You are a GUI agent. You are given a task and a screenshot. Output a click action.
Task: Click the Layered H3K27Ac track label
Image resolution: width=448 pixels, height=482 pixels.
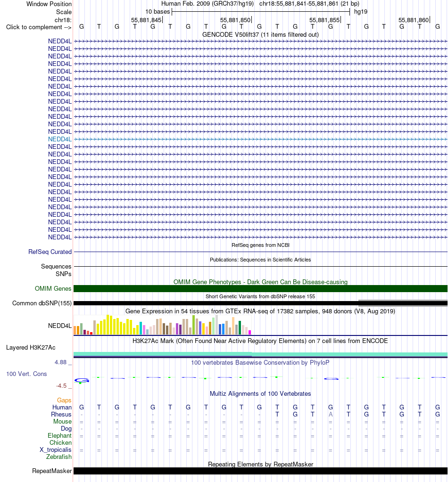31,348
